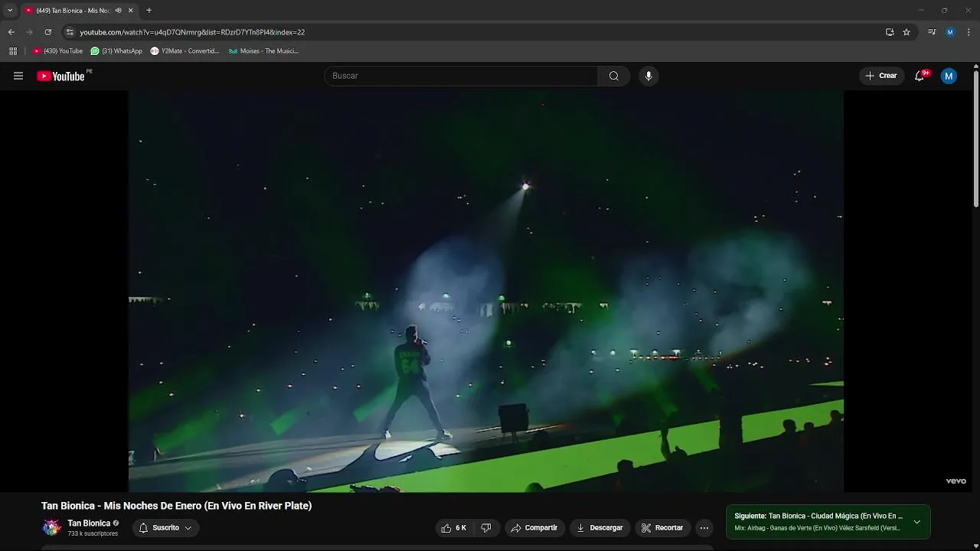Open Tan Bionica channel avatar
Image resolution: width=980 pixels, height=551 pixels.
coord(52,527)
